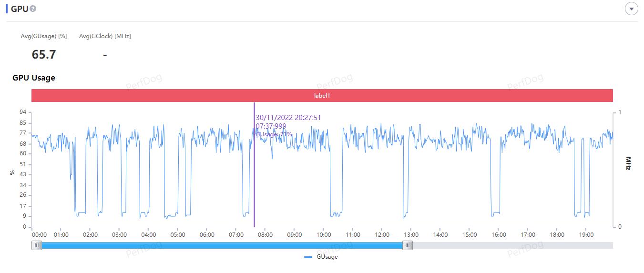The width and height of the screenshot is (644, 273).
Task: Toggle the GUsage legend text
Action: (327, 257)
